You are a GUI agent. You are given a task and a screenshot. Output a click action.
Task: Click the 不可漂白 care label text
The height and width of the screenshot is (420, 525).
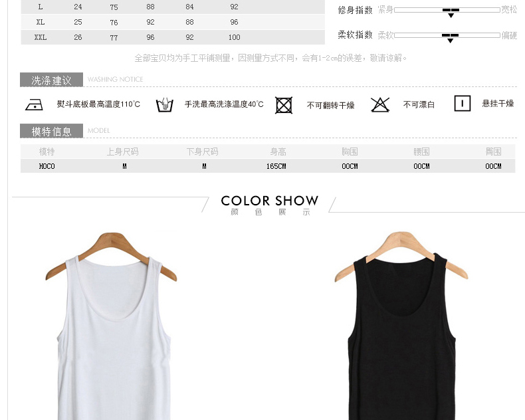pyautogui.click(x=419, y=105)
